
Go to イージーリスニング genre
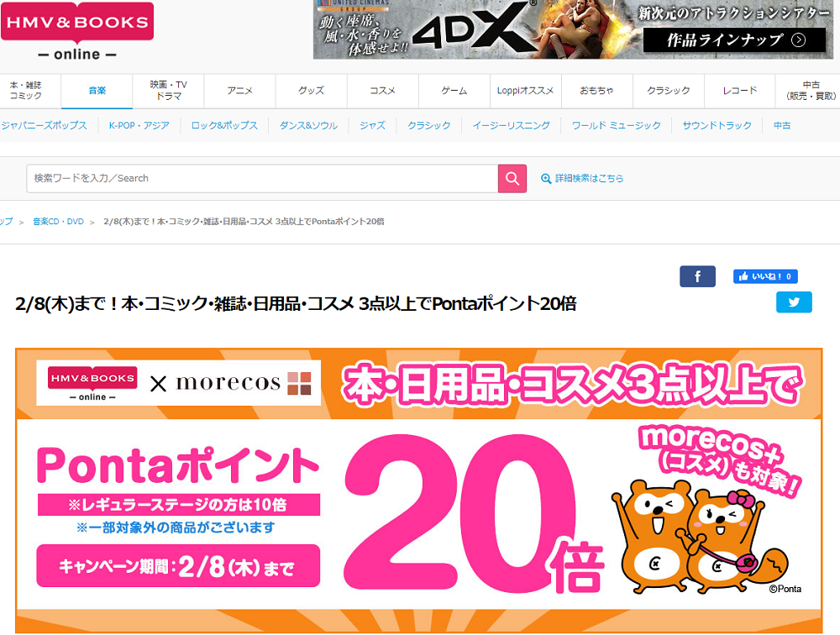click(x=511, y=125)
